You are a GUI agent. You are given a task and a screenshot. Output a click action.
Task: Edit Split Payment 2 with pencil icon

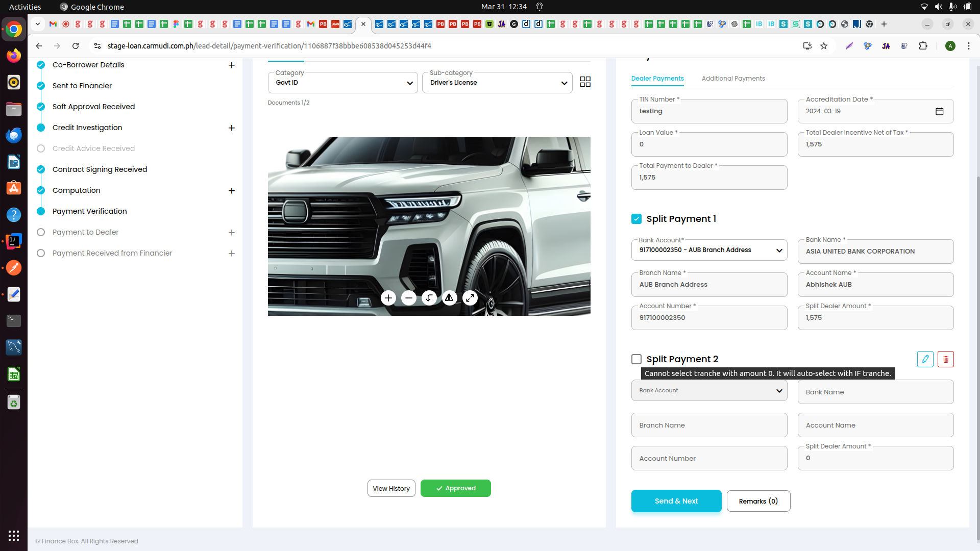925,359
